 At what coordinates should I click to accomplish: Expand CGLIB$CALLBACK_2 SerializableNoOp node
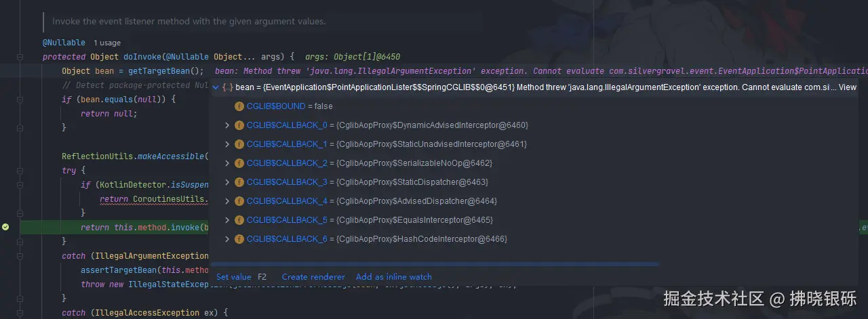click(227, 163)
